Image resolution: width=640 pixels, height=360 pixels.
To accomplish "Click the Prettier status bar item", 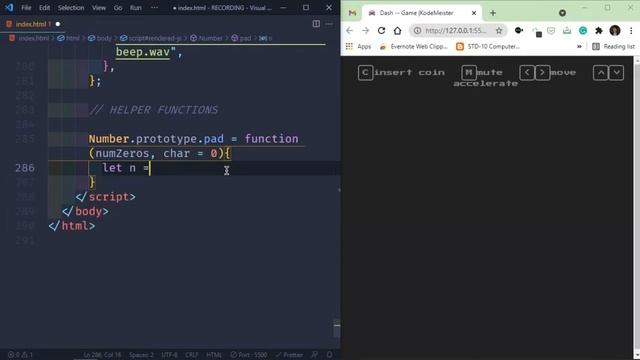I will pos(289,355).
